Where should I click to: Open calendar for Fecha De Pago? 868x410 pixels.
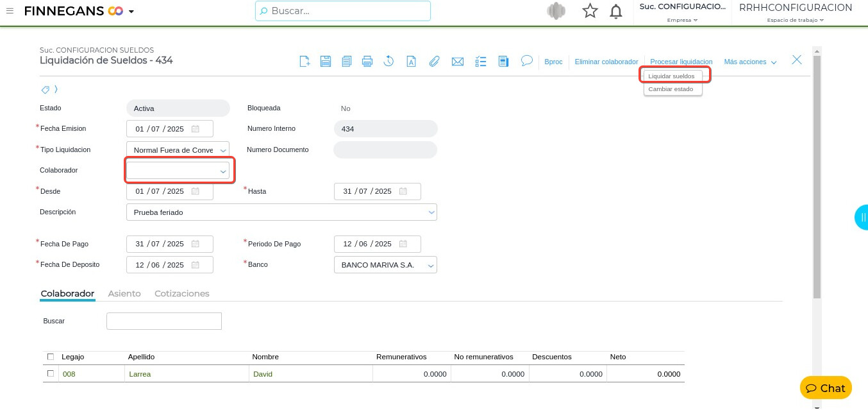(x=196, y=244)
